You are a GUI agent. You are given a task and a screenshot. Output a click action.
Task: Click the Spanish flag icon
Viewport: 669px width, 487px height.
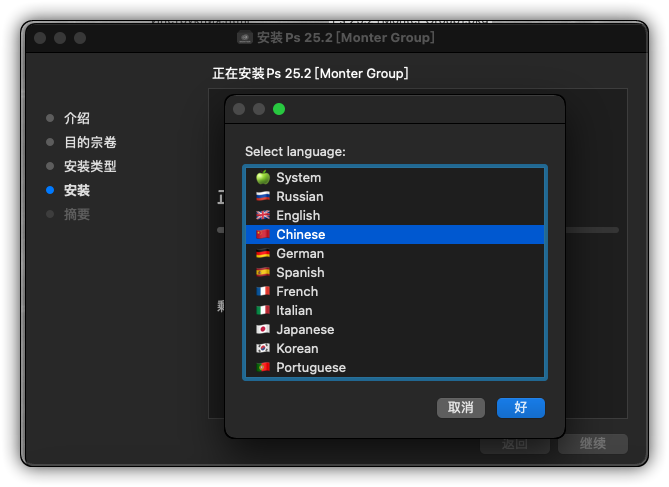coord(263,272)
